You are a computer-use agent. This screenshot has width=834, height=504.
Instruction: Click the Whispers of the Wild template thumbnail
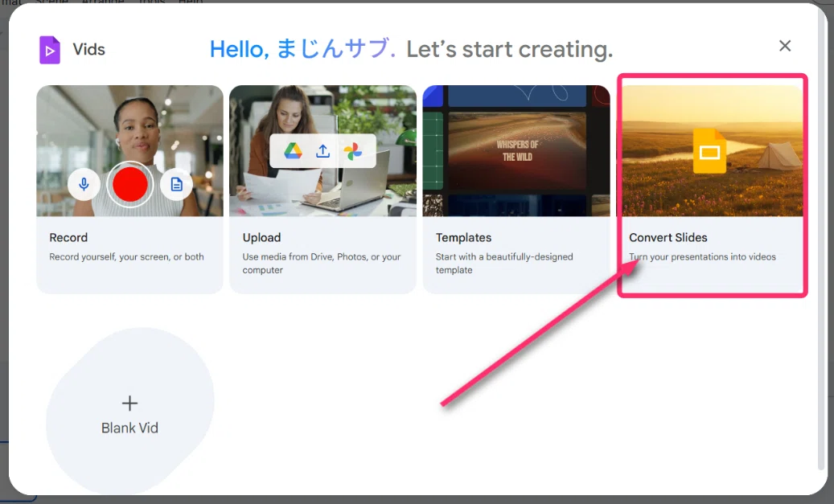517,151
